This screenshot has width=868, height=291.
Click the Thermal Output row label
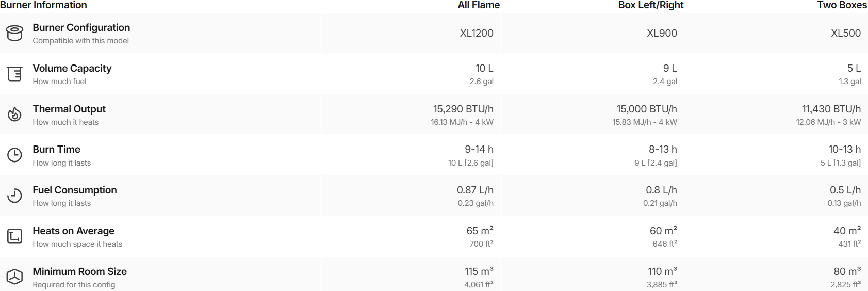69,109
